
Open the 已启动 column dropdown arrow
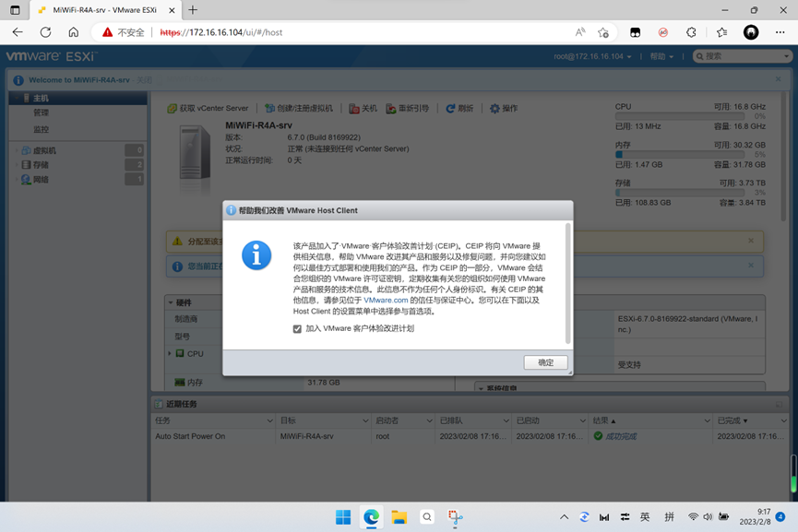[x=583, y=421]
